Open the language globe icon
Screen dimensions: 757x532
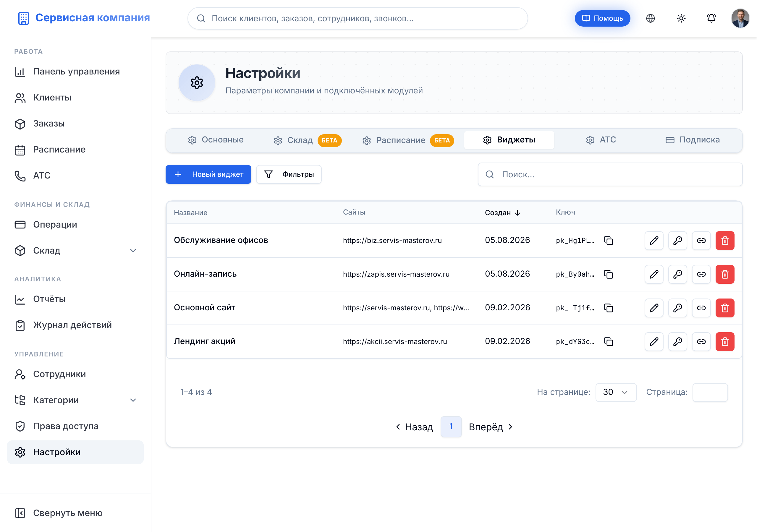tap(651, 18)
